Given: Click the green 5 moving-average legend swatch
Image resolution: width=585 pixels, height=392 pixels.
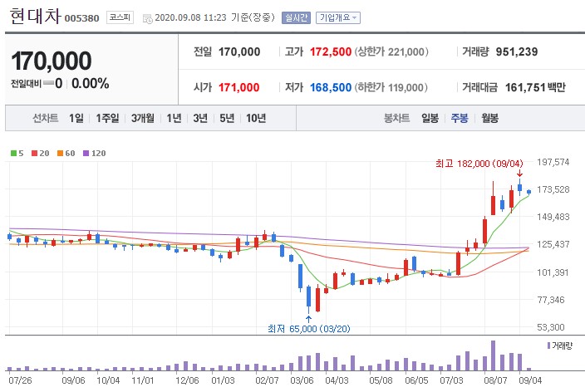Looking at the screenshot, I should coord(14,154).
